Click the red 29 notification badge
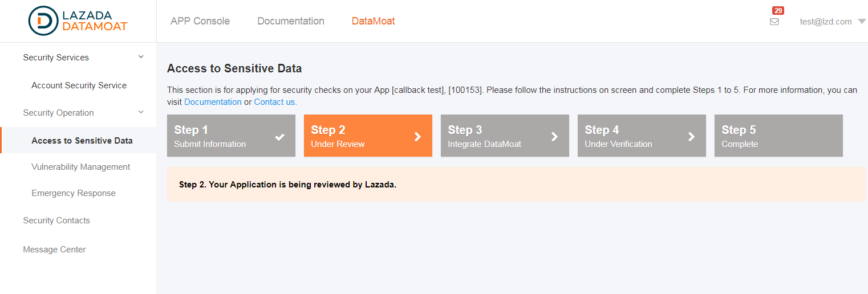This screenshot has width=868, height=294. (778, 10)
